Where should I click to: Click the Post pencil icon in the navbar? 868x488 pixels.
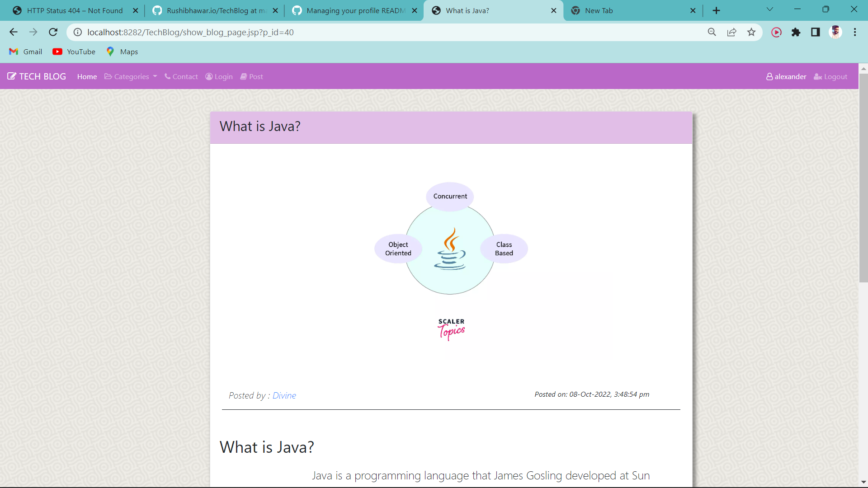click(244, 76)
